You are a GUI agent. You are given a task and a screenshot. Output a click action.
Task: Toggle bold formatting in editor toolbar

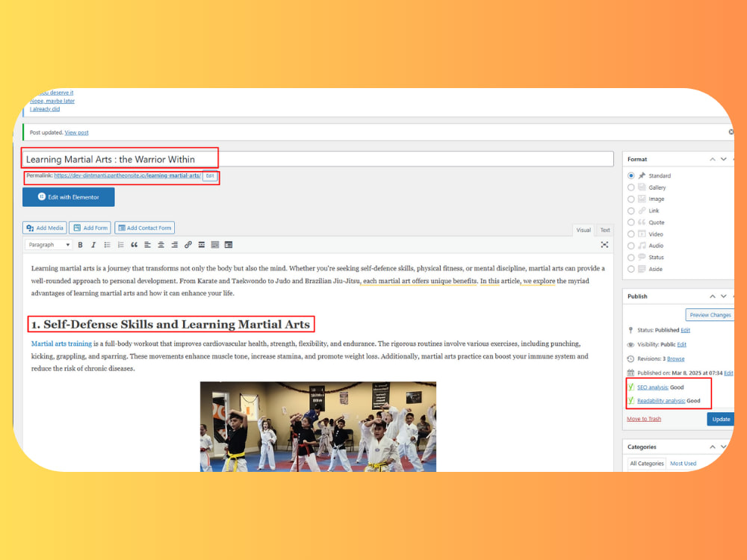80,245
